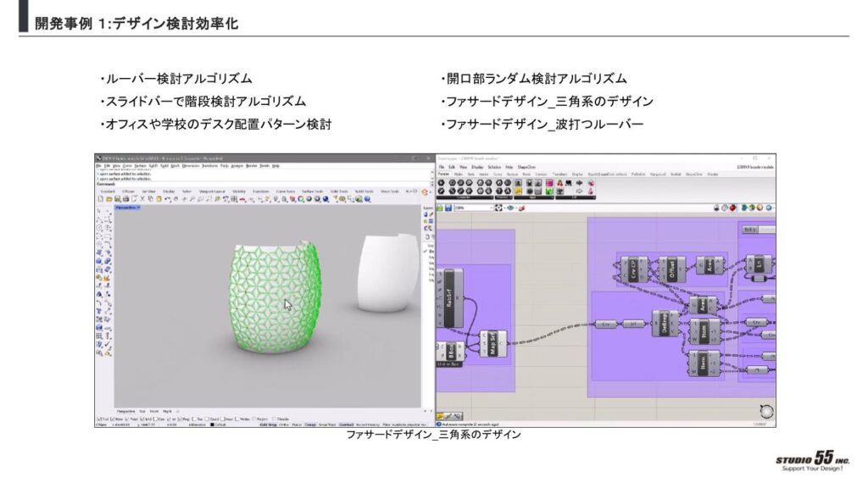Click the black right-arrow icon in Grasshopper Util panel
Viewport: 868px width, 488px height.
pos(580,183)
